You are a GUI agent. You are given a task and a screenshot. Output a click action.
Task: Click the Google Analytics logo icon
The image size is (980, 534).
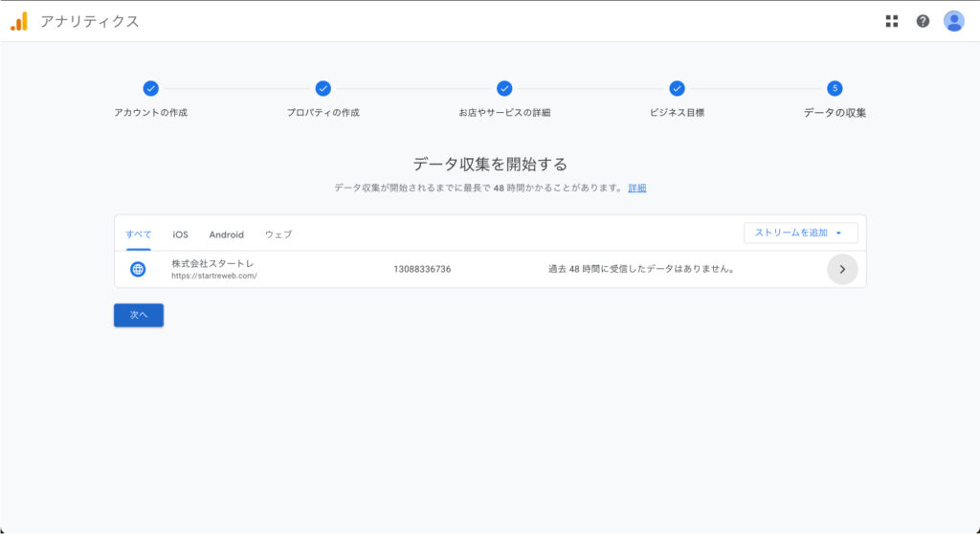19,21
